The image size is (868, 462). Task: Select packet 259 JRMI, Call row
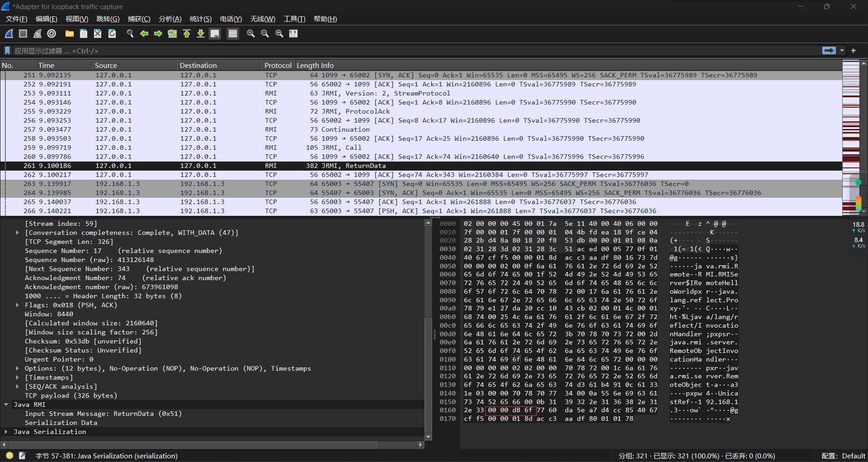click(420, 148)
